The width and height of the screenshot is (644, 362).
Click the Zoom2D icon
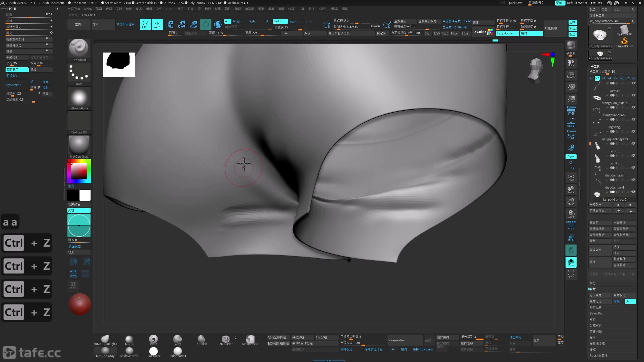tap(571, 75)
